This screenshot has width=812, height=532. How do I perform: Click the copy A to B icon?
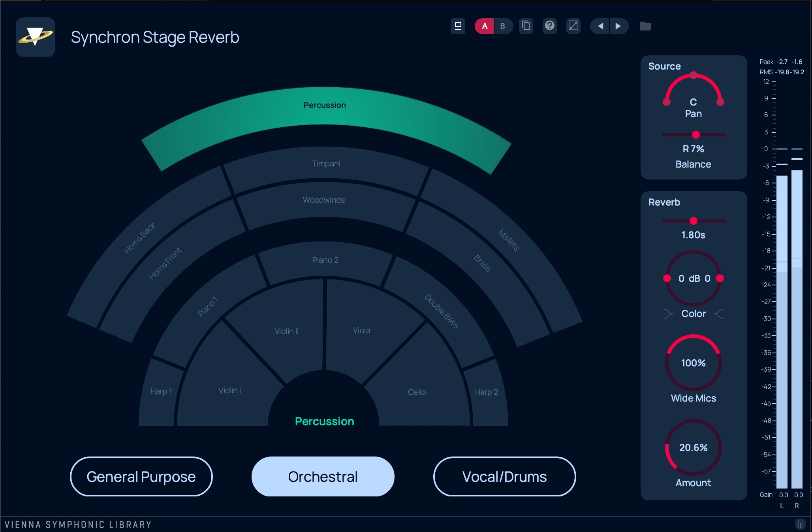526,26
